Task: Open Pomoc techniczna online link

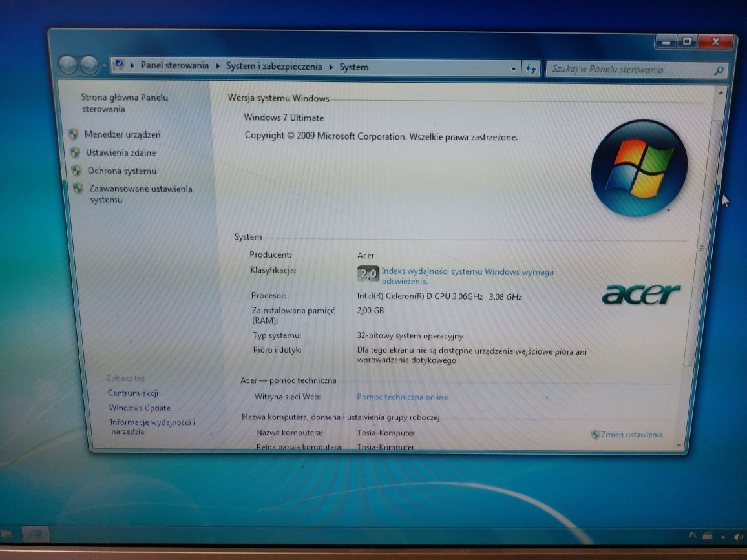Action: point(402,397)
